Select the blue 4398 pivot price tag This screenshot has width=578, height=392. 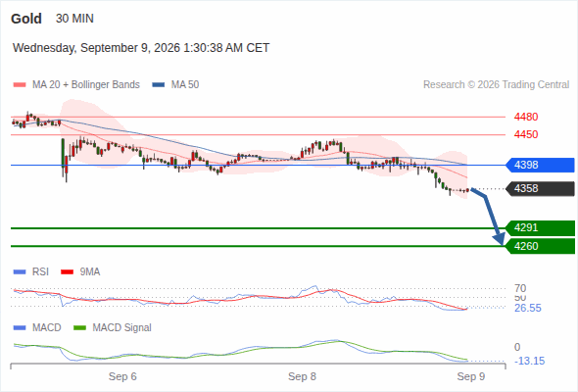[x=540, y=165]
